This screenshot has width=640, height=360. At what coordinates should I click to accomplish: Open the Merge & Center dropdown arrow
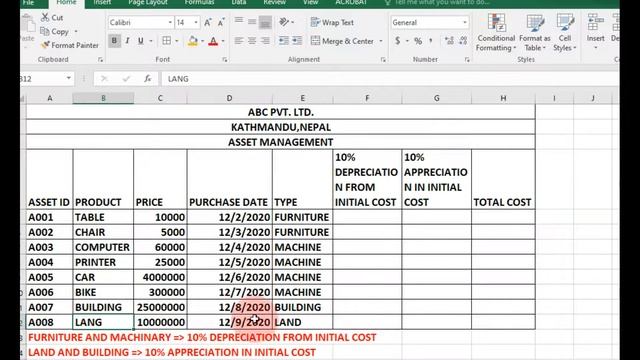tap(381, 41)
